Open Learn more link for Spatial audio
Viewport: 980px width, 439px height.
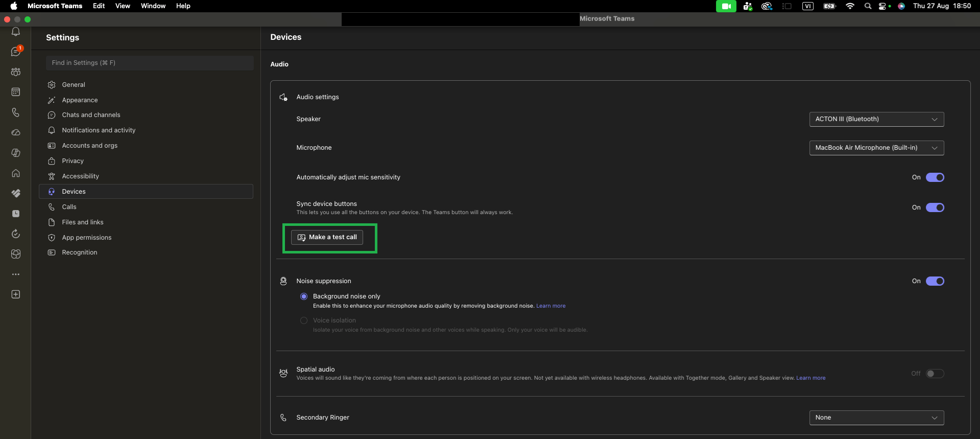click(x=810, y=378)
